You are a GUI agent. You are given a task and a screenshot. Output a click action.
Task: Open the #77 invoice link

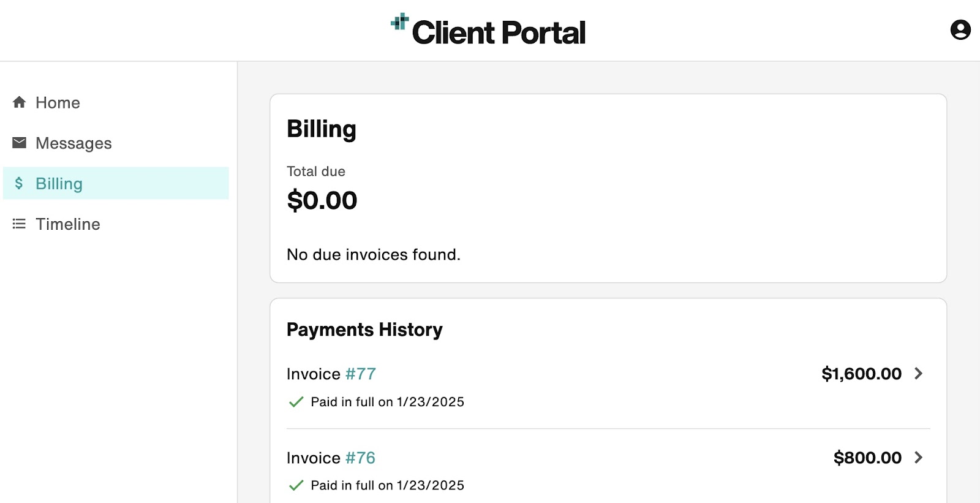point(360,374)
